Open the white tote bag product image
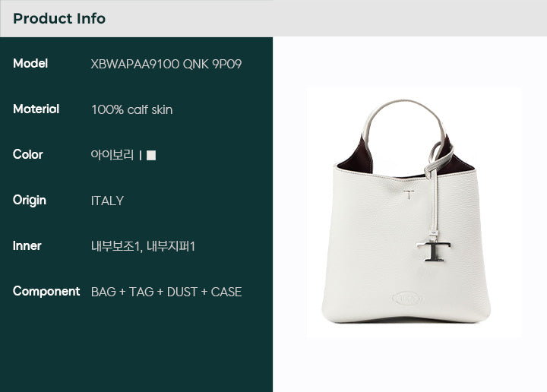The width and height of the screenshot is (547, 392). pos(413,212)
